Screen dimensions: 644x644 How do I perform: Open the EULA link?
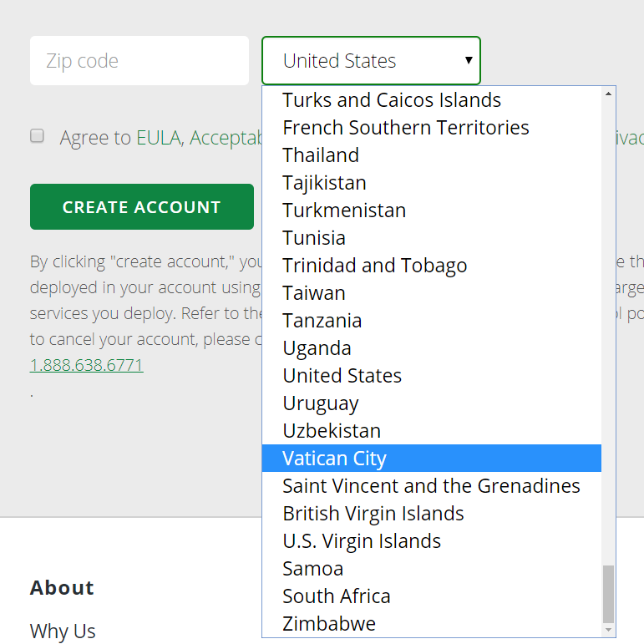159,138
